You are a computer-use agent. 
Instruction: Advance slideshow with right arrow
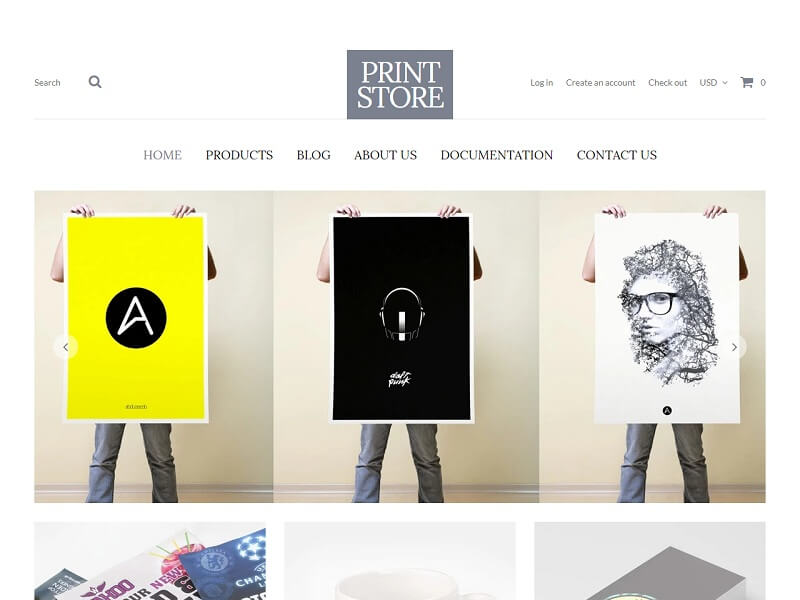(734, 347)
